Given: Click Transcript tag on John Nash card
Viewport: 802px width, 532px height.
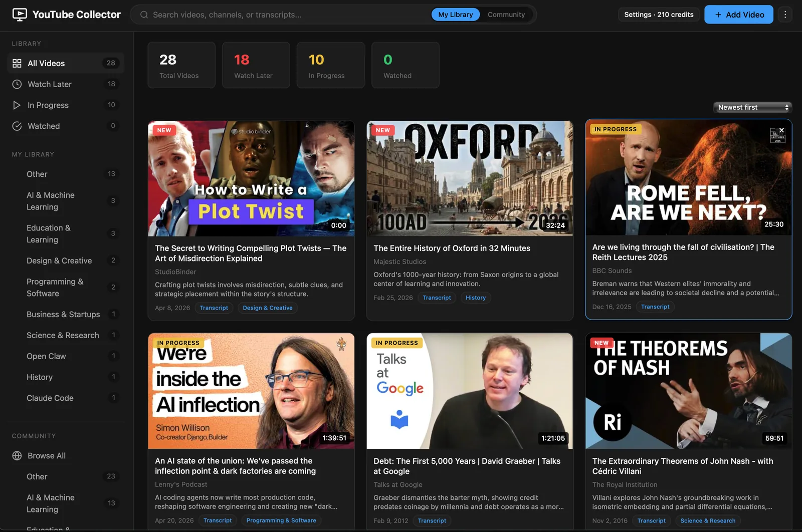Looking at the screenshot, I should [x=652, y=521].
